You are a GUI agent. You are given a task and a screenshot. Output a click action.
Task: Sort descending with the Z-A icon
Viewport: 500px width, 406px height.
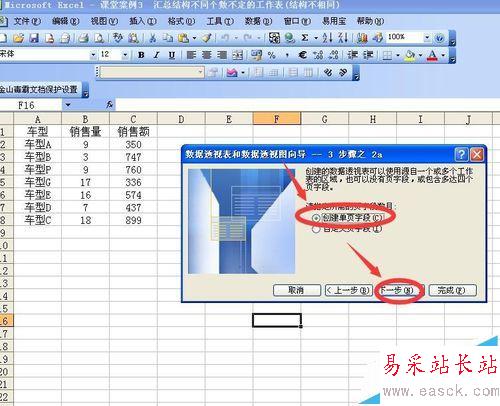pos(342,38)
